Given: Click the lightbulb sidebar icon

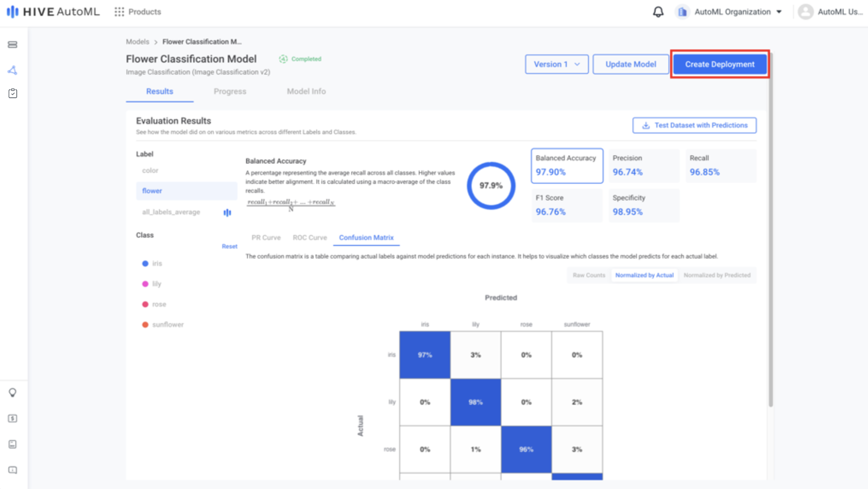Looking at the screenshot, I should pos(13,393).
